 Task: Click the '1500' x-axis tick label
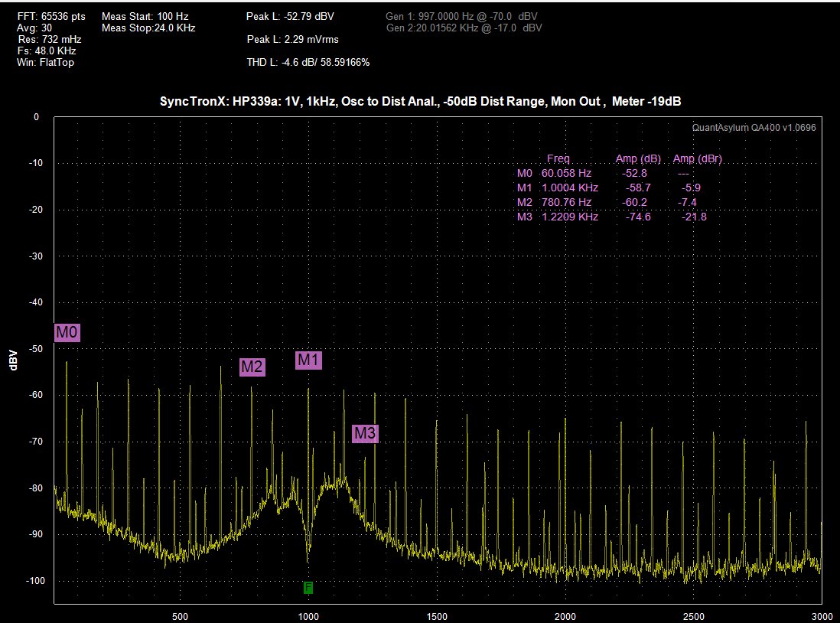[437, 616]
